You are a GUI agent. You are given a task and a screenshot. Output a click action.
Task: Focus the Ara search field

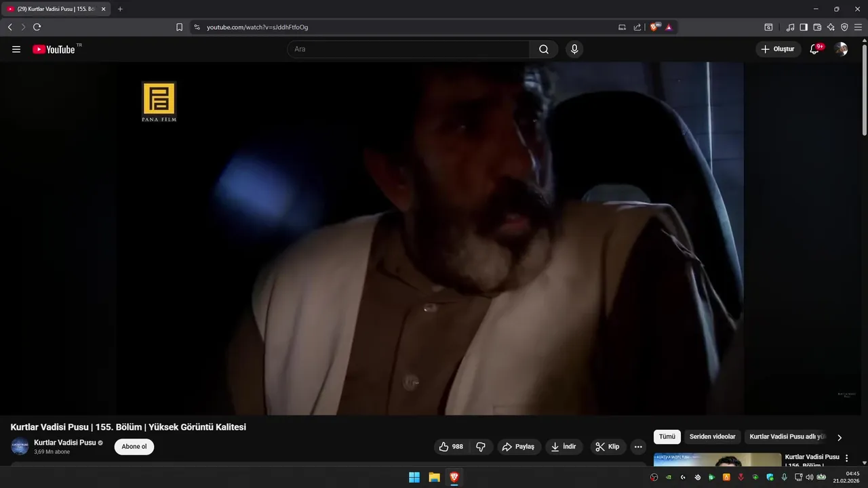[x=408, y=49]
